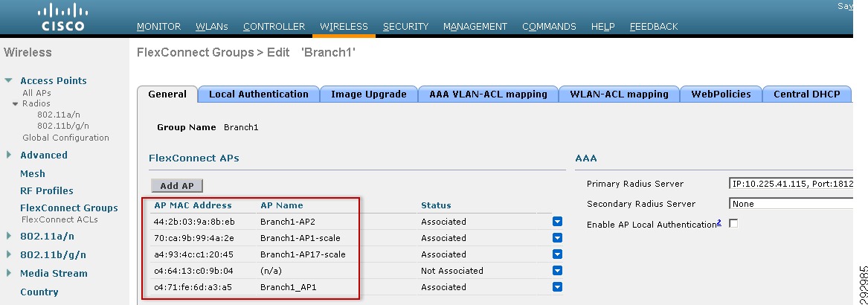Select MAC address c4:64:13:c0:9b:04
The height and width of the screenshot is (305, 868).
193,271
